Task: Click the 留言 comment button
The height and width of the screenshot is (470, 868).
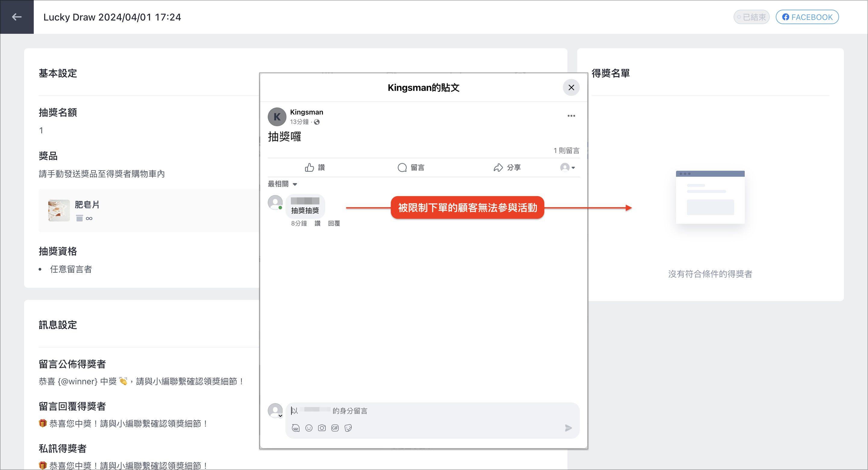Action: click(410, 167)
